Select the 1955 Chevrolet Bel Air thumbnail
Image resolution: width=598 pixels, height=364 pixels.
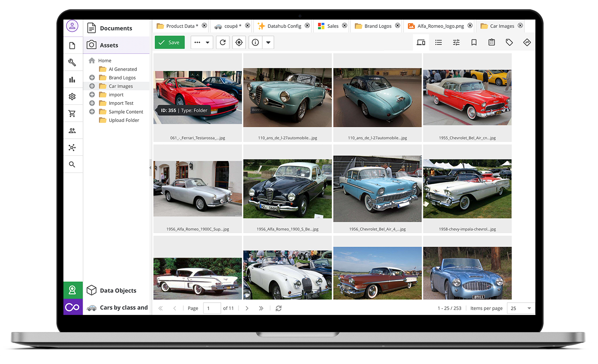[467, 98]
